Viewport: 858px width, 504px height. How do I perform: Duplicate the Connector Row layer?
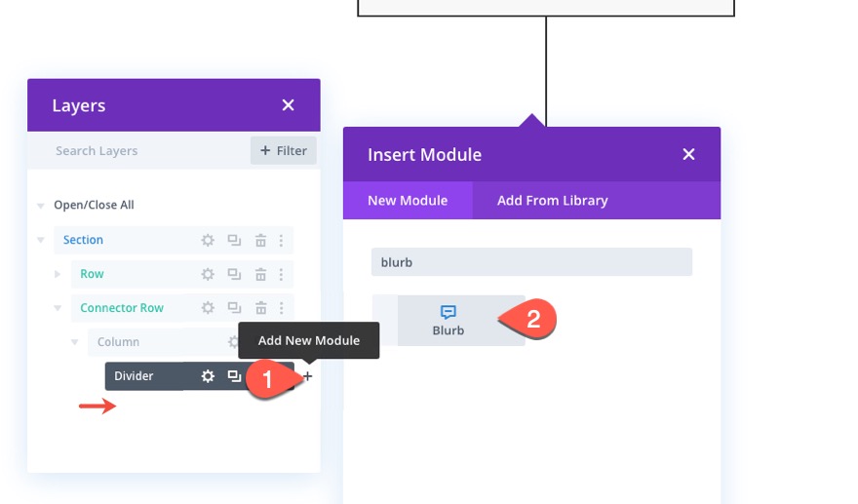click(234, 308)
